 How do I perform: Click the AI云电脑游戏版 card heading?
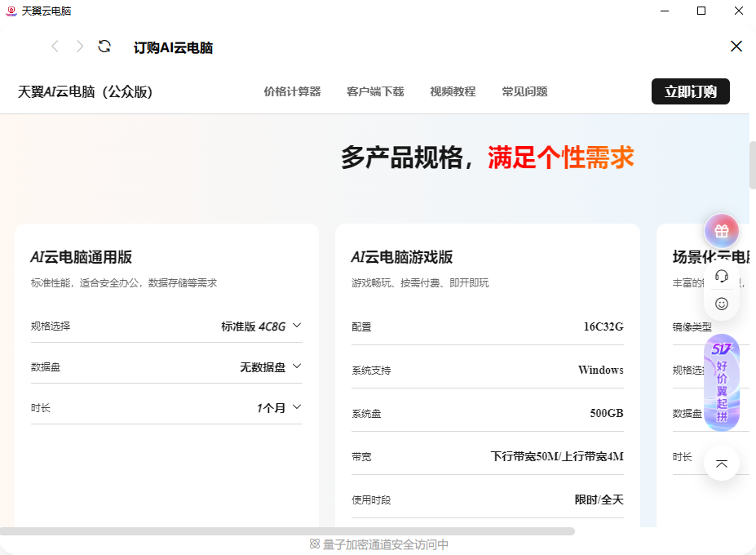pos(401,257)
